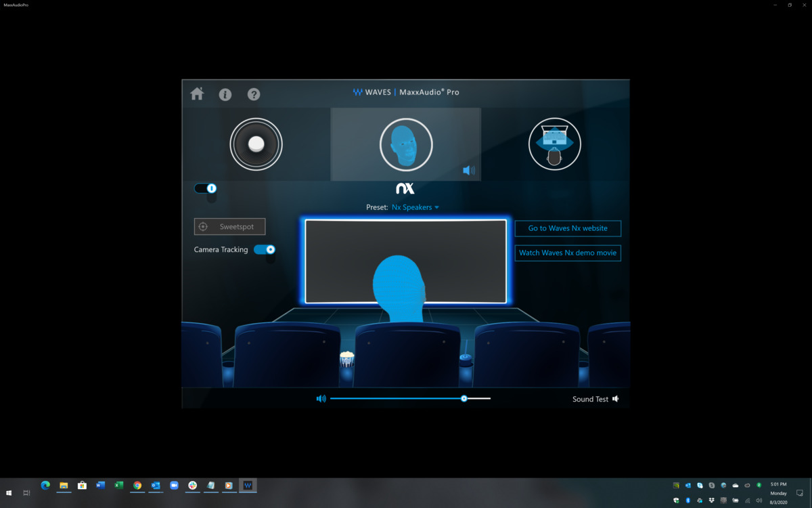Open the info icon in header
This screenshot has height=508, width=812.
point(225,95)
